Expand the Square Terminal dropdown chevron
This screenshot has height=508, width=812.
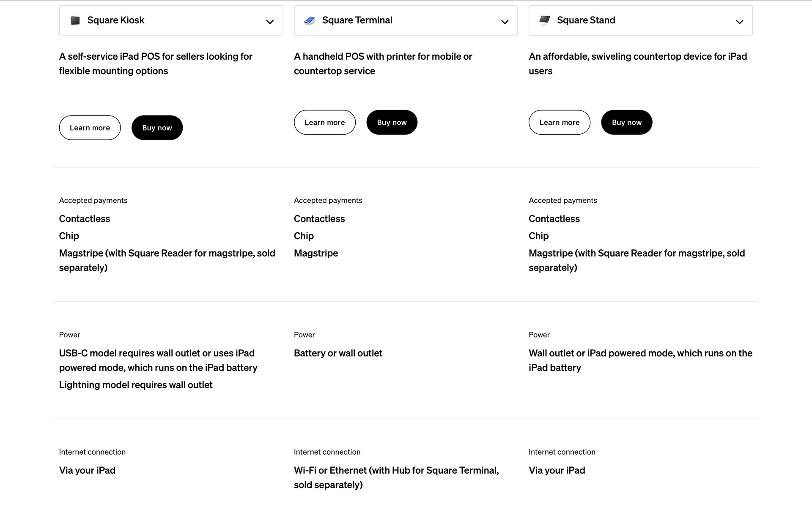click(505, 22)
